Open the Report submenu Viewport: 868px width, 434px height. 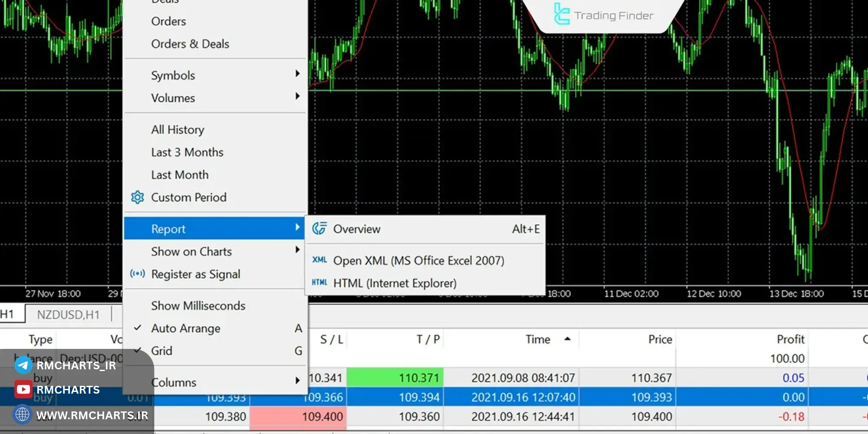[215, 229]
